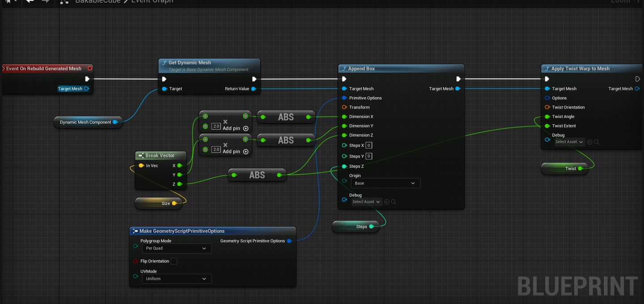
Task: Click the browse magnifier in Apply Twist Warp Debug
Action: (x=597, y=142)
